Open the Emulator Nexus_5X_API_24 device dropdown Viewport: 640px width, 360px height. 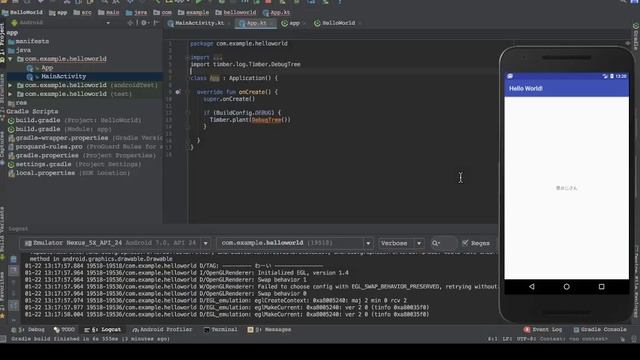(x=116, y=243)
